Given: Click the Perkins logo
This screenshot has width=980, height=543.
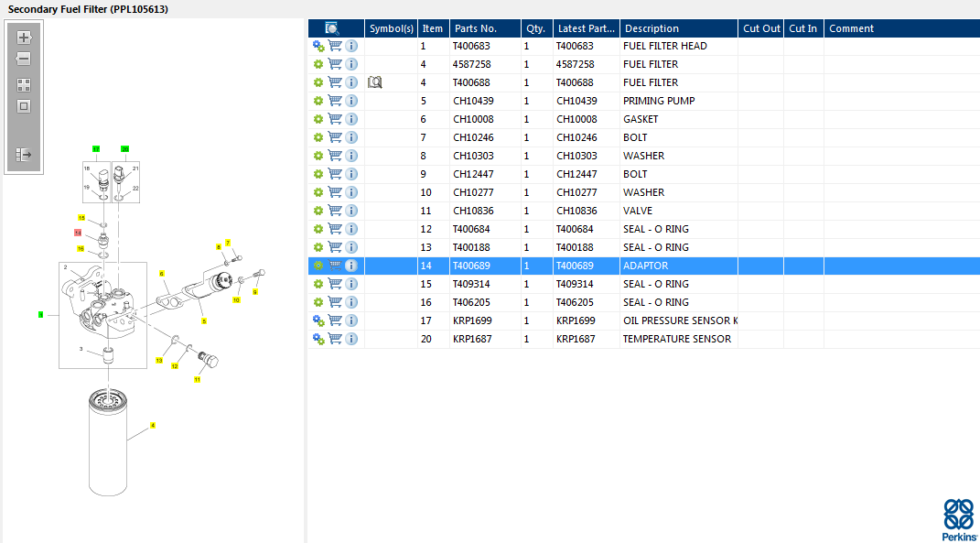Looking at the screenshot, I should tap(958, 519).
